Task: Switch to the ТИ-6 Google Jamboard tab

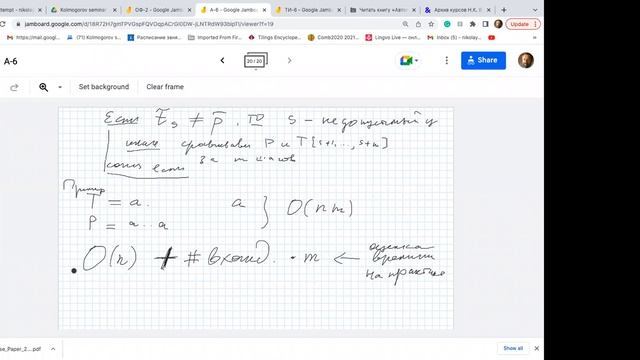Action: click(308, 10)
